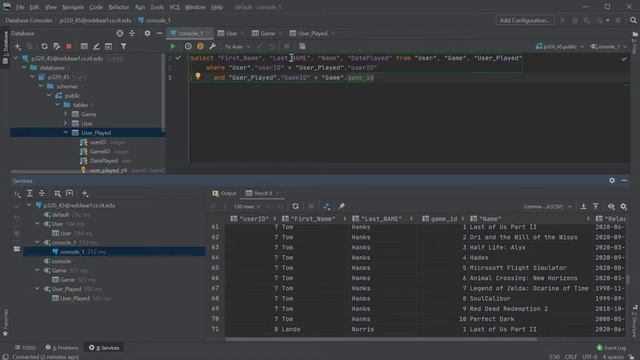Viewport: 640px width, 360px height.
Task: Click the orange explain plan icon
Action: (x=200, y=47)
